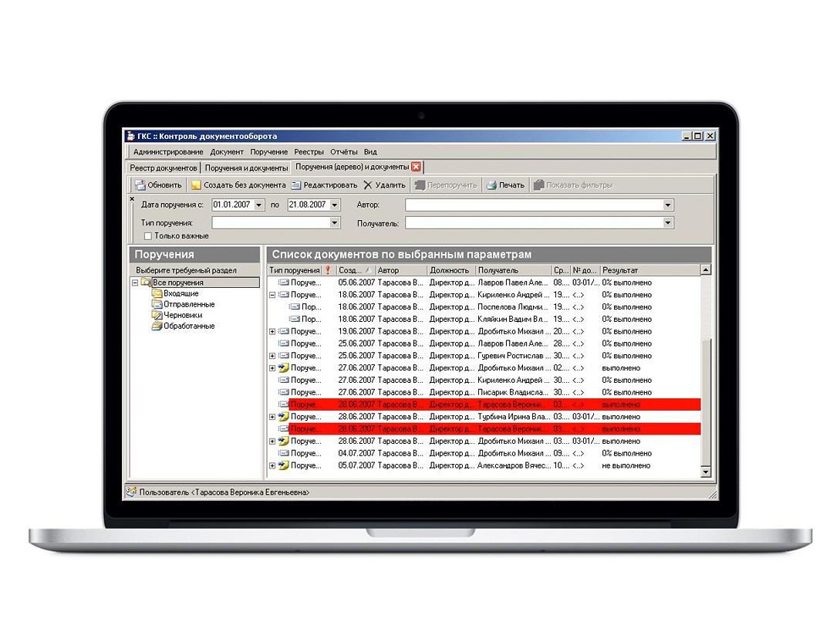Open the Тип поручения dropdown
The width and height of the screenshot is (840, 626).
335,222
